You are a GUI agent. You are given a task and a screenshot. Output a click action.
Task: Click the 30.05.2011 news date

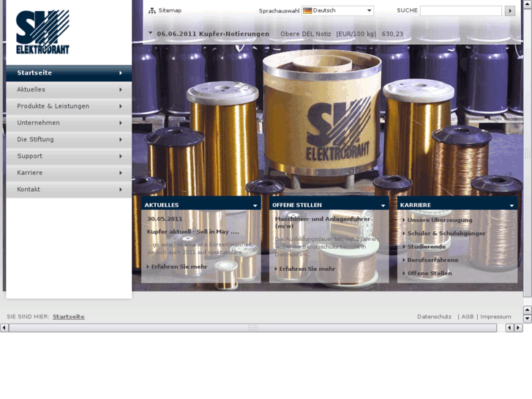tap(165, 219)
